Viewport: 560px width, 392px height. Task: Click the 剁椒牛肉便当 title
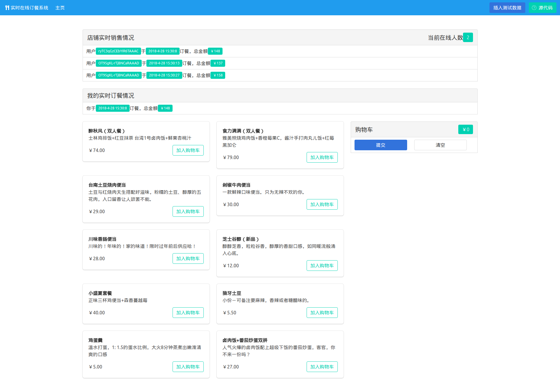236,185
